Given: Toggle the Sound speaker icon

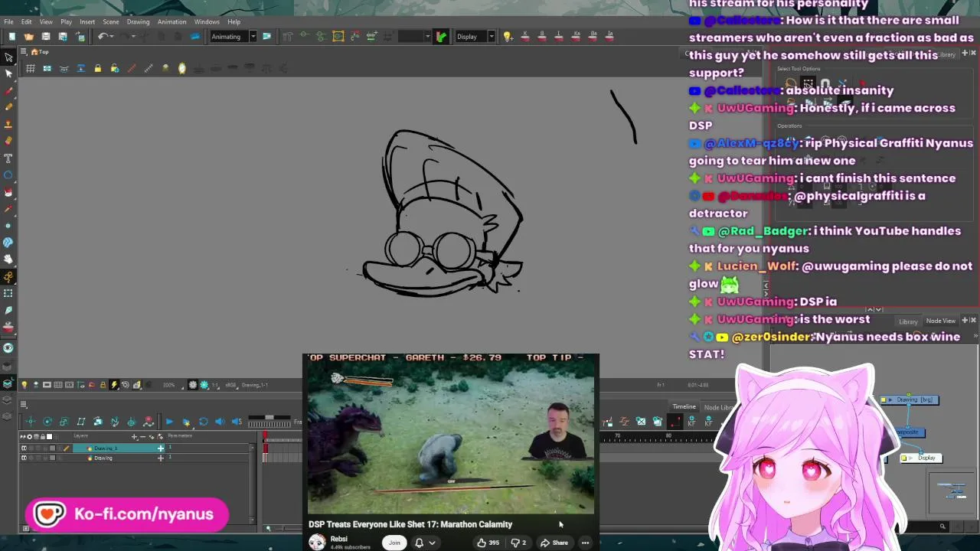Looking at the screenshot, I should click(220, 422).
